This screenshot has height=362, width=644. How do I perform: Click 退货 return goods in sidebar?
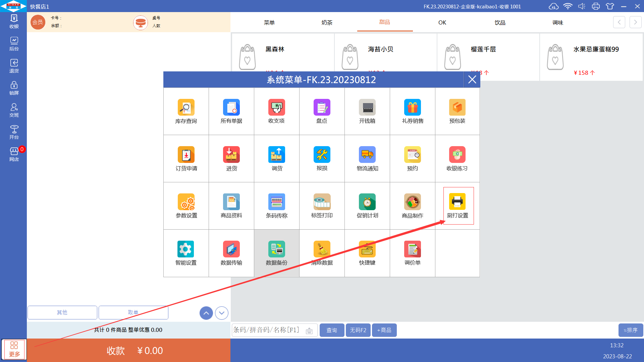coord(14,66)
